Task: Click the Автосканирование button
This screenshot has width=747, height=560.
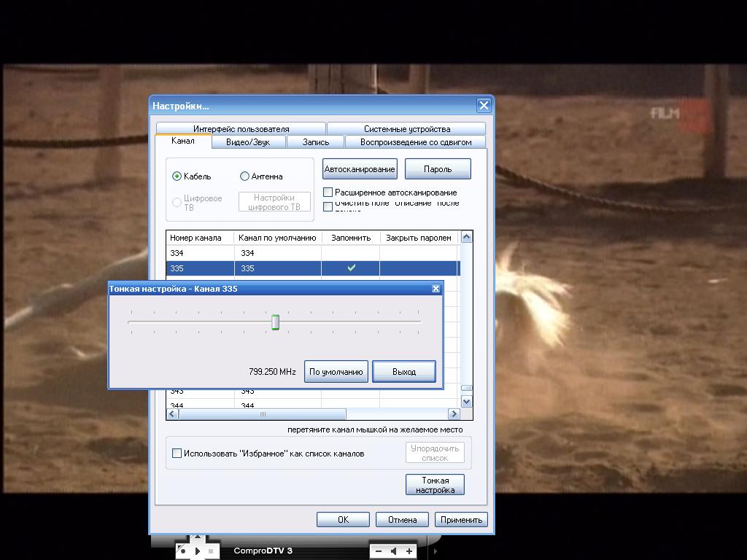Action: 360,169
